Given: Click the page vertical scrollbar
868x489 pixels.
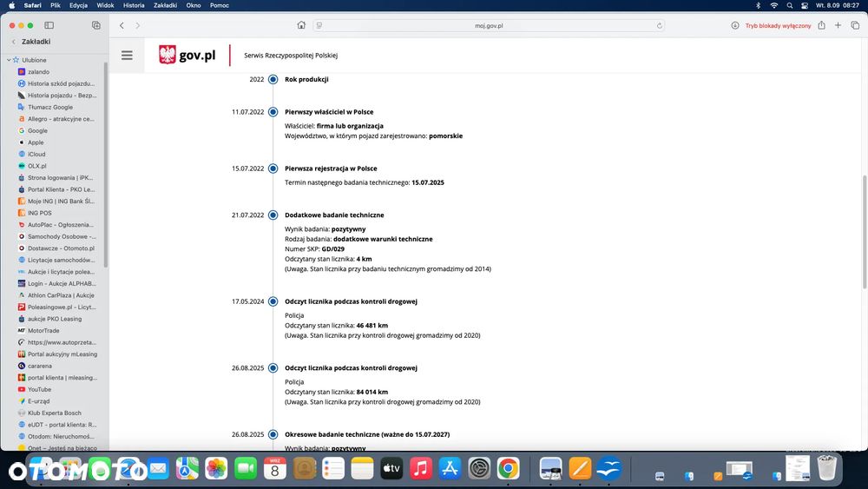Looking at the screenshot, I should [x=865, y=232].
